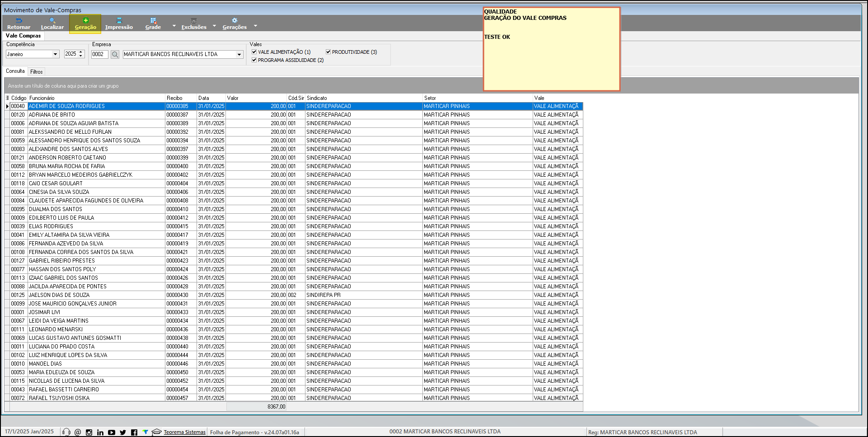Expand the Grade dropdown arrow

click(174, 26)
